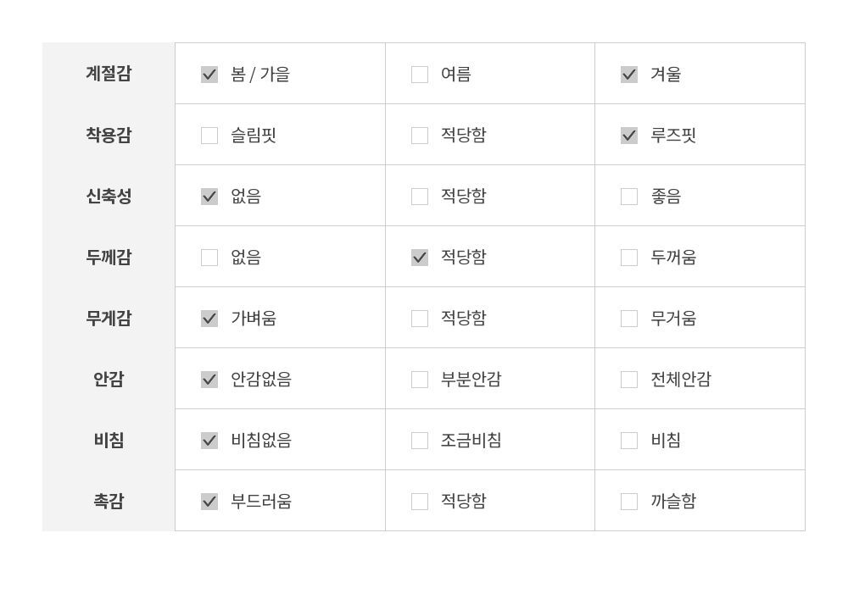
Task: Check the 무거움 weight checkbox
Action: [629, 319]
